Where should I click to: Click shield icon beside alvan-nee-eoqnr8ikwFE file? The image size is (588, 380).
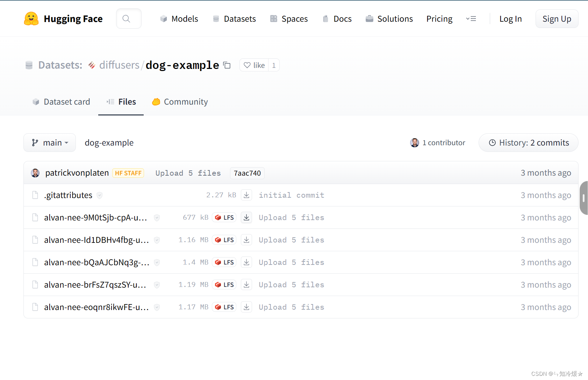(157, 307)
